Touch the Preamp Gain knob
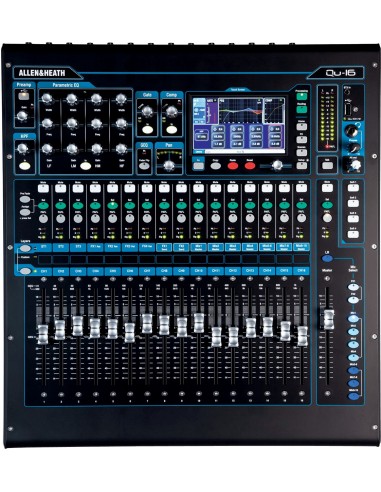The width and height of the screenshot is (381, 492). point(22,116)
